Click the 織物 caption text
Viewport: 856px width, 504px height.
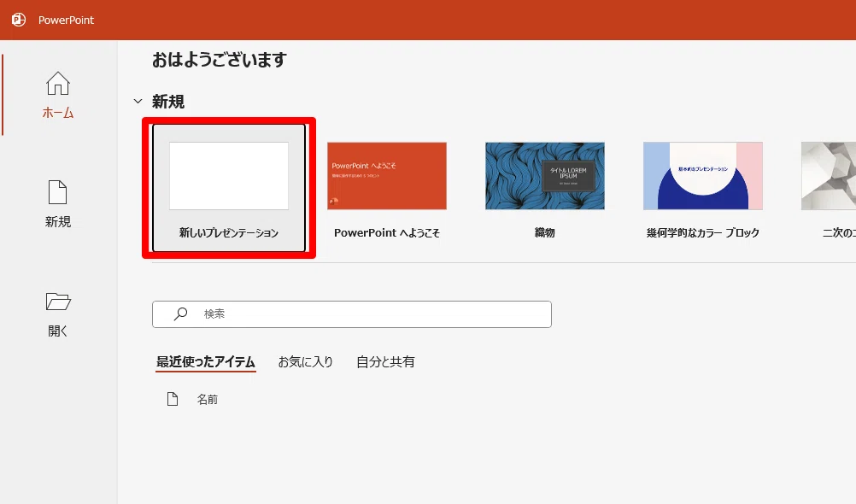click(x=545, y=232)
